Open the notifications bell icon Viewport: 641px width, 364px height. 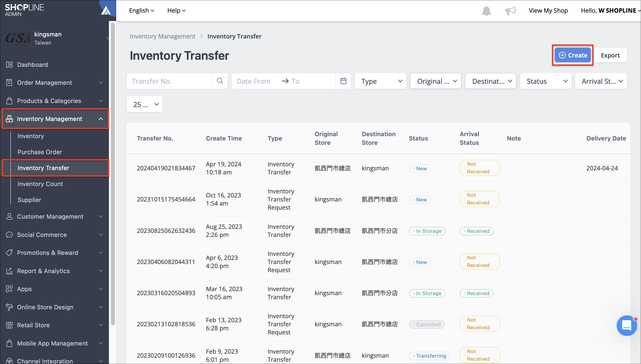click(486, 11)
